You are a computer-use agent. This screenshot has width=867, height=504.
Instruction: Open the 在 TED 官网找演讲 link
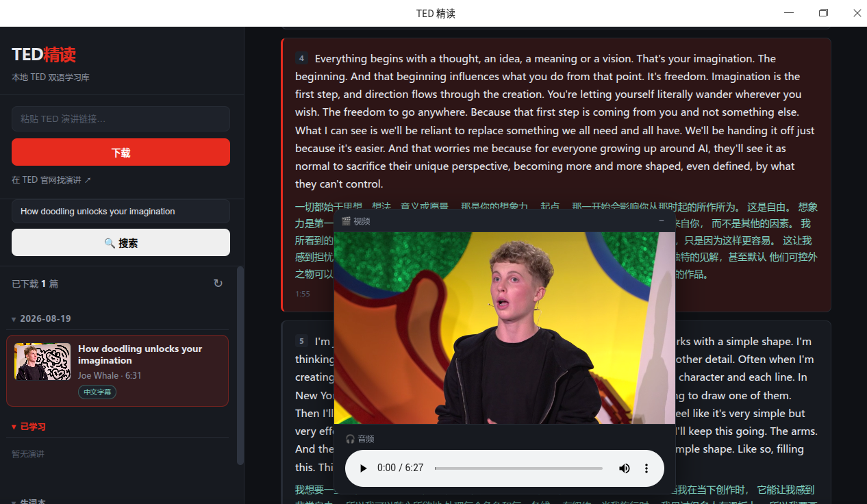coord(51,180)
